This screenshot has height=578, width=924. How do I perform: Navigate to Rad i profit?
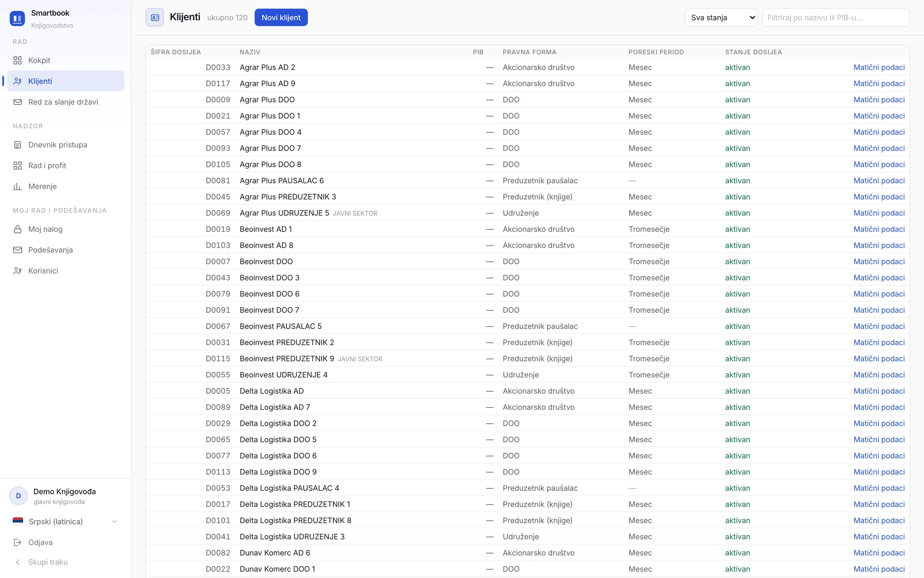tap(65, 166)
